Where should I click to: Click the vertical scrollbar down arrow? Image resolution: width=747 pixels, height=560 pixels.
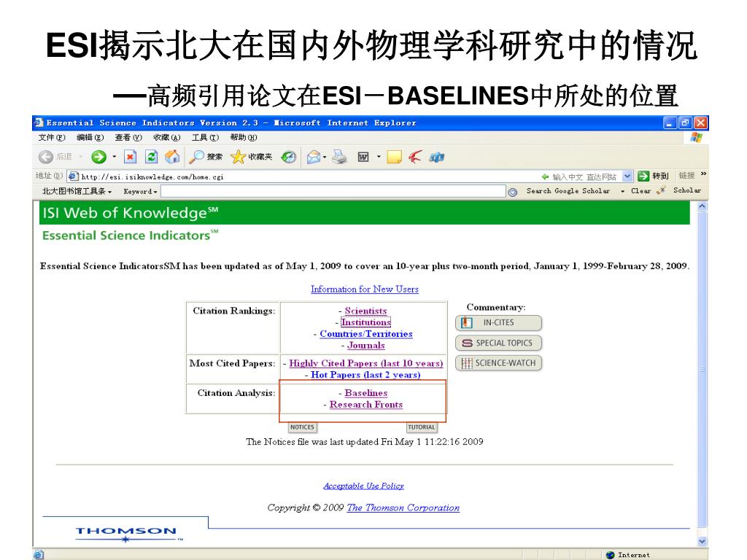702,542
